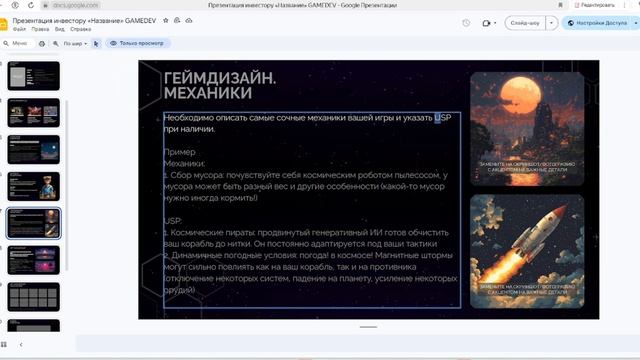Click the move-to-folder icon next to title
Image resolution: width=640 pixels, height=360 pixels.
177,20
